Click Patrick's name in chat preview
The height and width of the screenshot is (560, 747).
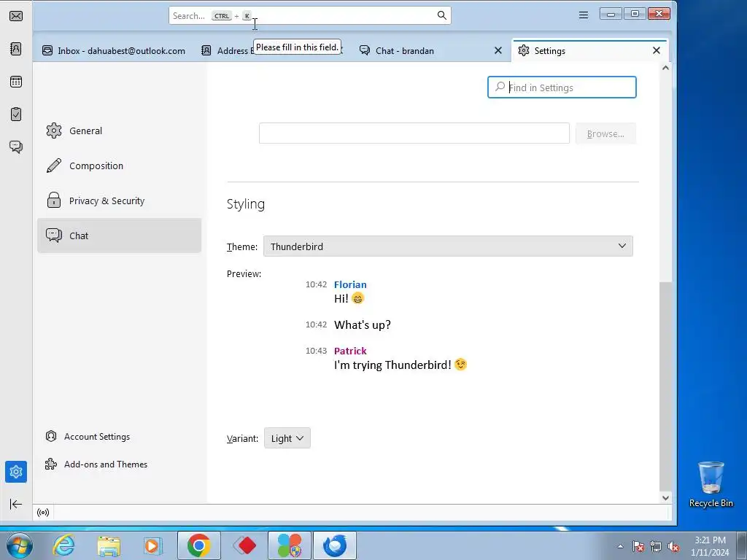click(x=350, y=351)
